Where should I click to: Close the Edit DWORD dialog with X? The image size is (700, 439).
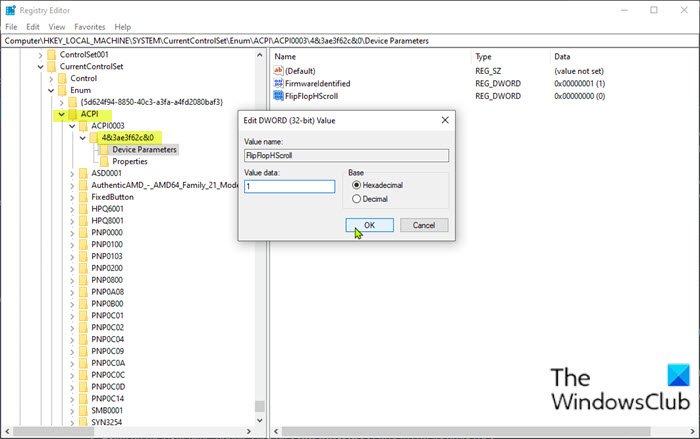pyautogui.click(x=445, y=120)
